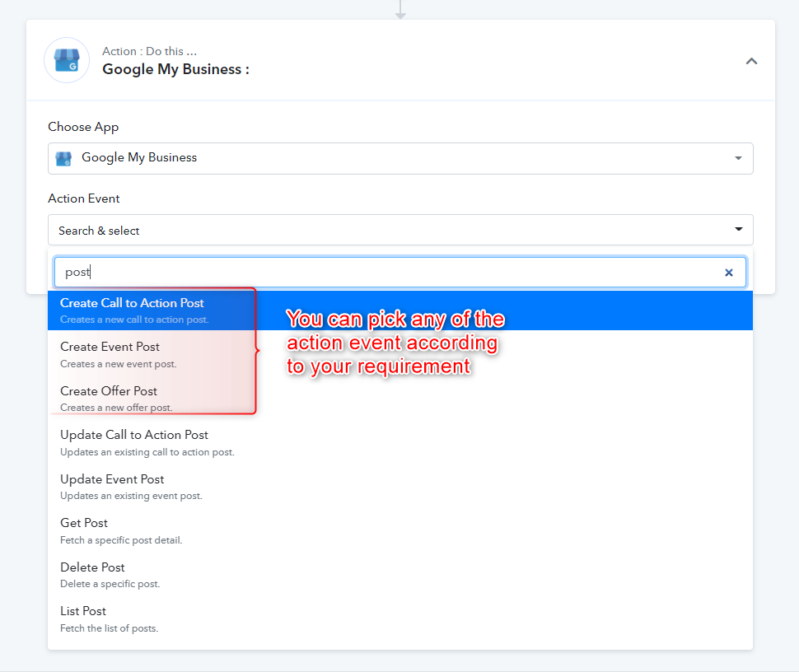
Task: Click the search field containing 'post'
Action: coord(400,272)
